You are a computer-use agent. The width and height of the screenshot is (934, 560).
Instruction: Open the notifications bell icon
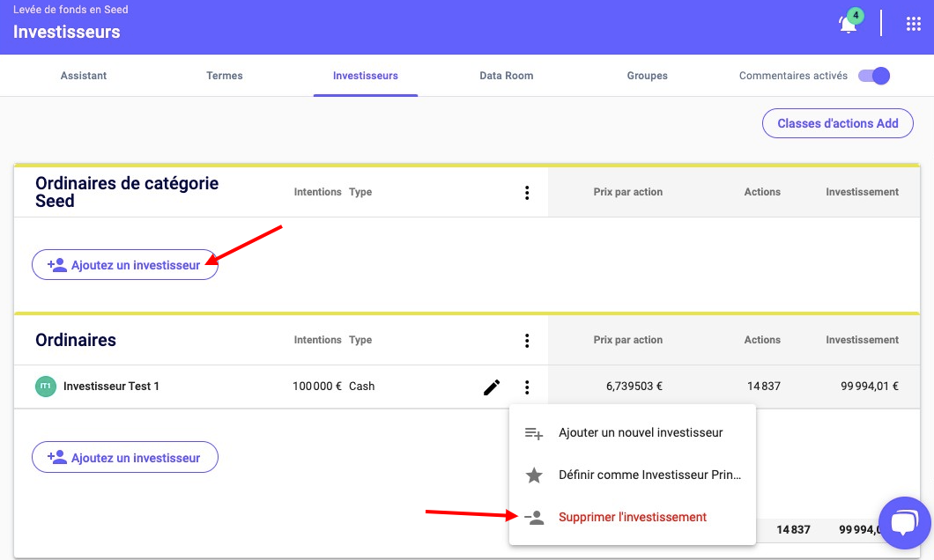coord(849,25)
